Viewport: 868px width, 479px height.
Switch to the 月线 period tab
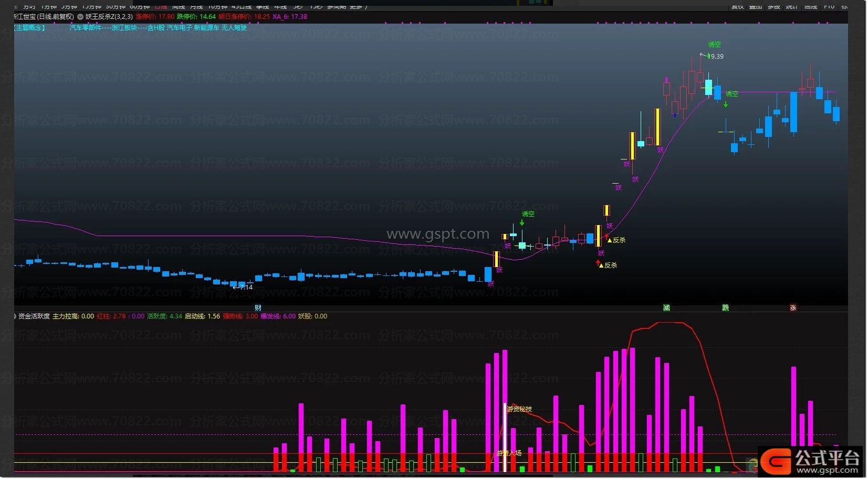click(196, 6)
